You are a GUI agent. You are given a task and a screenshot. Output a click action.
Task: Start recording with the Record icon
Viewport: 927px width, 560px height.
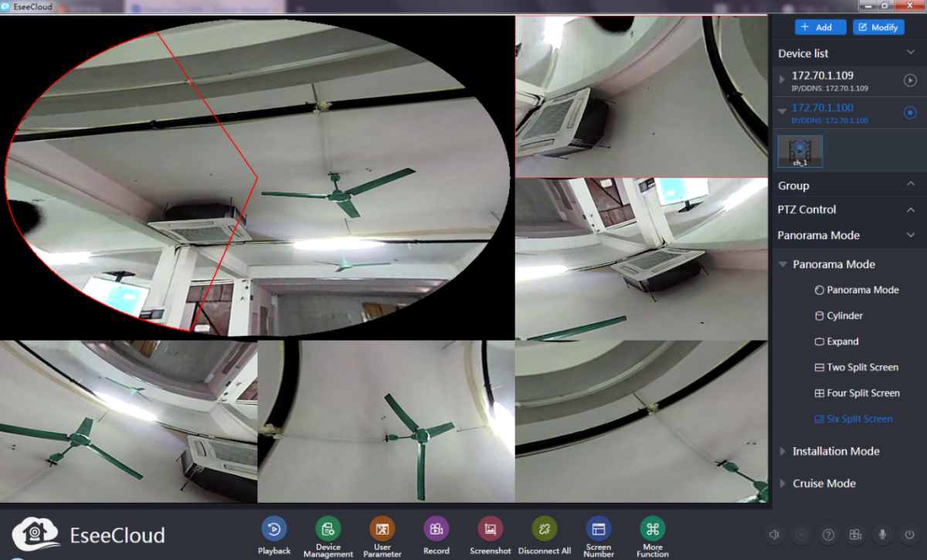tap(436, 529)
